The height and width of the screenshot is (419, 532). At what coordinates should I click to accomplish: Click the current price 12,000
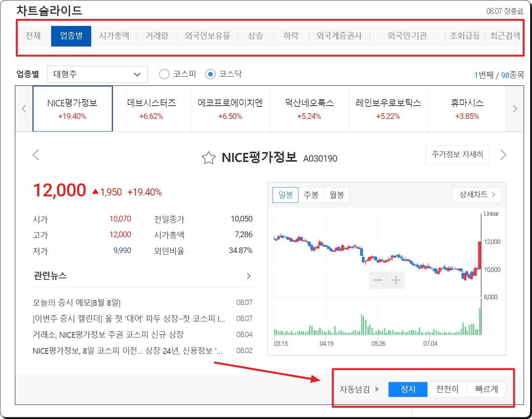(60, 190)
